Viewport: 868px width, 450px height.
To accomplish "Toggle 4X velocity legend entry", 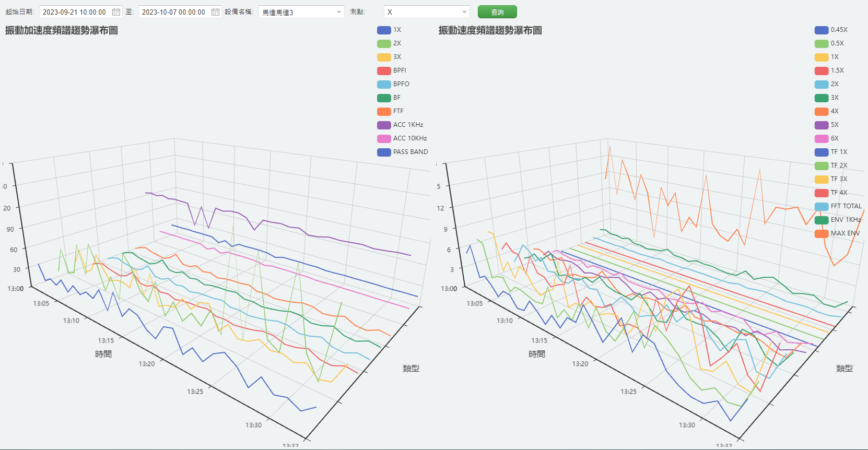I will [827, 111].
